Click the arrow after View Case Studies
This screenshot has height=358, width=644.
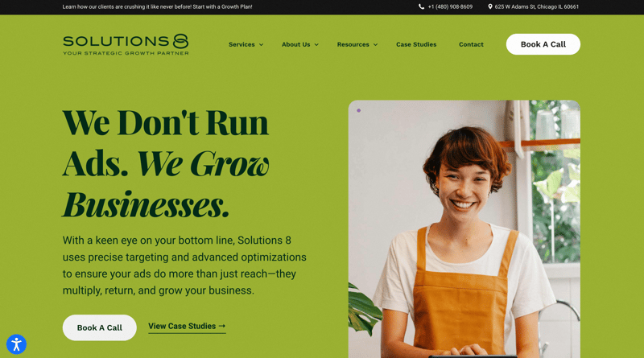click(222, 326)
